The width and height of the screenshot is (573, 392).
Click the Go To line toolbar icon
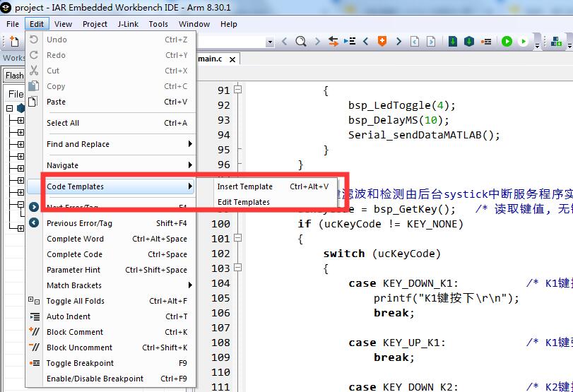coord(349,41)
